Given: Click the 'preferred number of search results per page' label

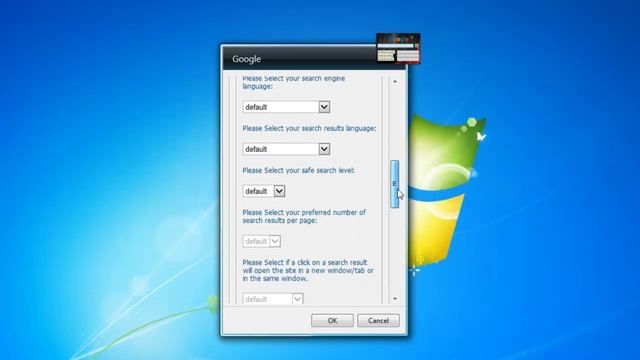Looking at the screenshot, I should coord(304,216).
